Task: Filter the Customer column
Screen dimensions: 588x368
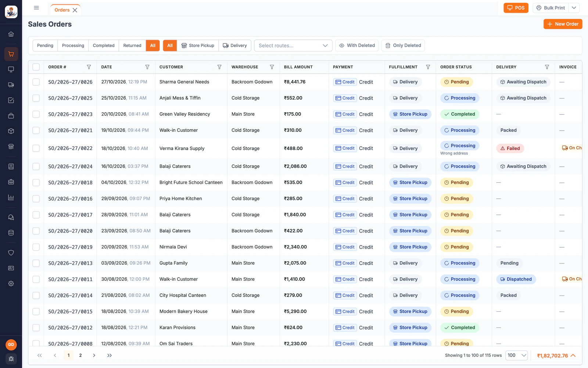Action: [x=219, y=67]
